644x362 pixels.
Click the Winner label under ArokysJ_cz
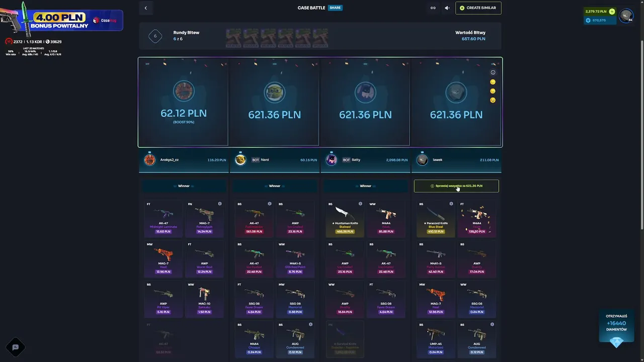184,186
